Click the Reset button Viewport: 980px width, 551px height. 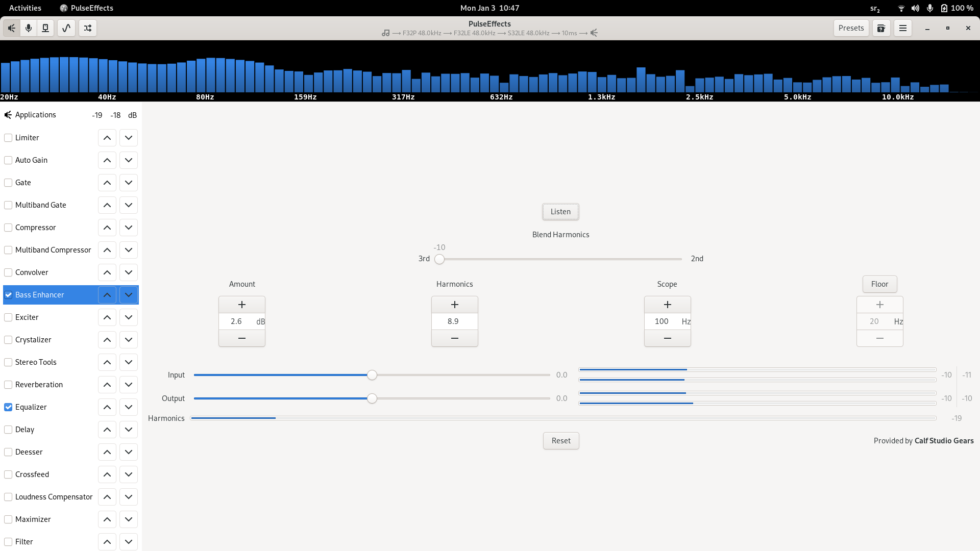point(561,441)
